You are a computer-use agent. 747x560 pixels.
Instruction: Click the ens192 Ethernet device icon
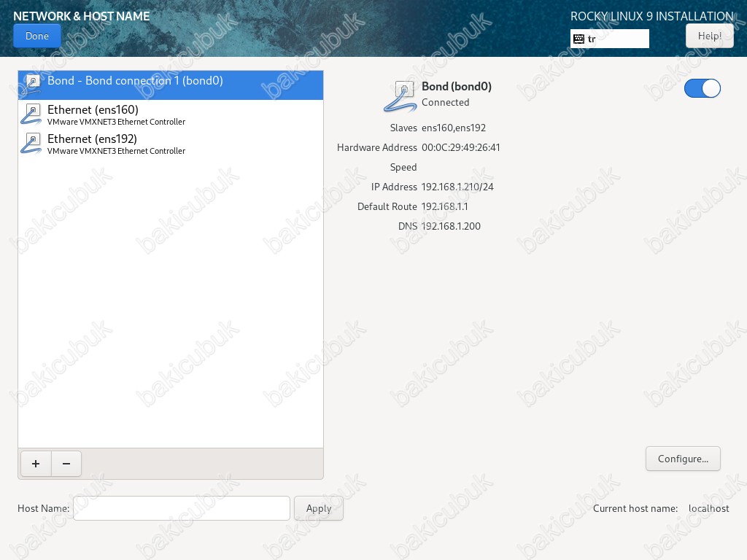(31, 144)
